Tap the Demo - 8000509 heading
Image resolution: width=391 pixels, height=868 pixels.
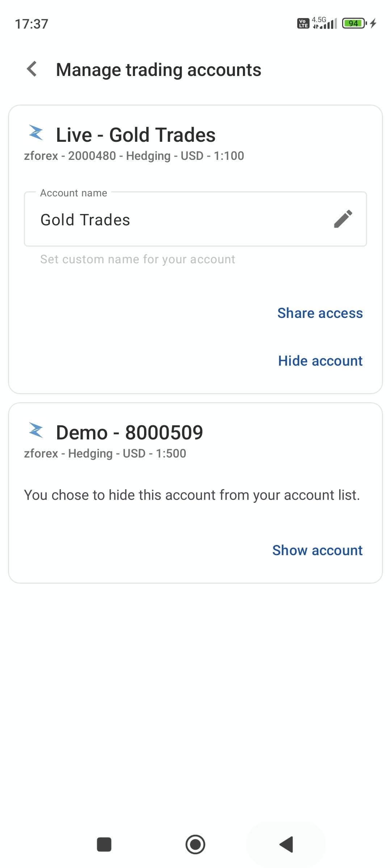tap(129, 433)
